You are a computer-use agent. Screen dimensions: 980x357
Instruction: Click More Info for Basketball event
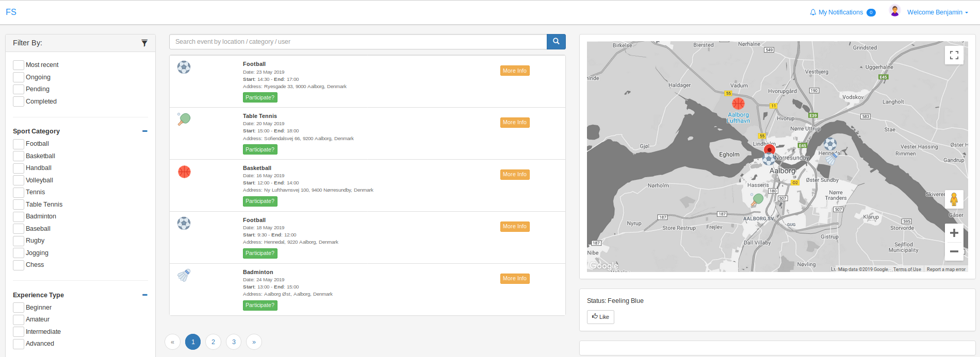515,175
